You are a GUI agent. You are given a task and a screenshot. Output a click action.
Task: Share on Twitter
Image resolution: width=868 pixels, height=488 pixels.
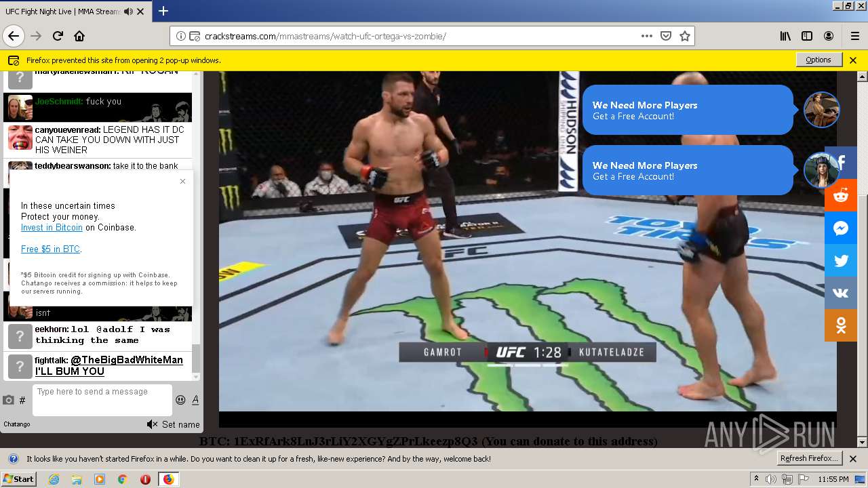click(841, 261)
